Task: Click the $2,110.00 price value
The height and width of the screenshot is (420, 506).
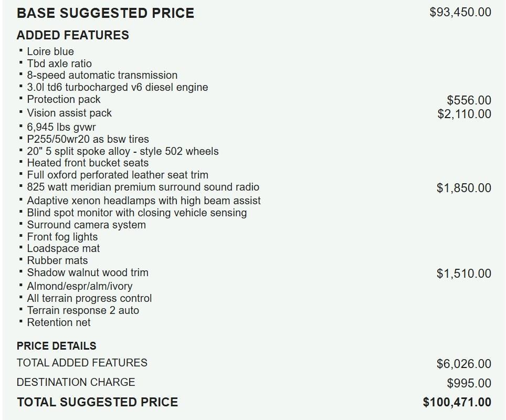Action: (464, 114)
